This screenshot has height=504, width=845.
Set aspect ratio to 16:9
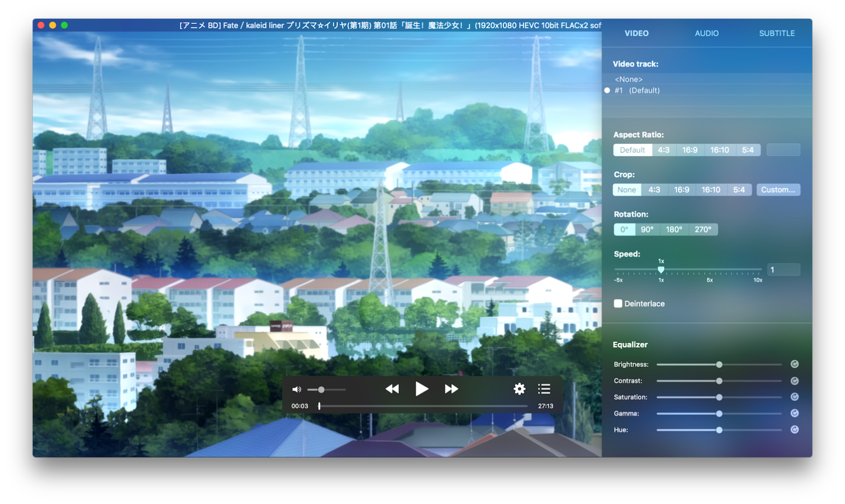tap(689, 150)
